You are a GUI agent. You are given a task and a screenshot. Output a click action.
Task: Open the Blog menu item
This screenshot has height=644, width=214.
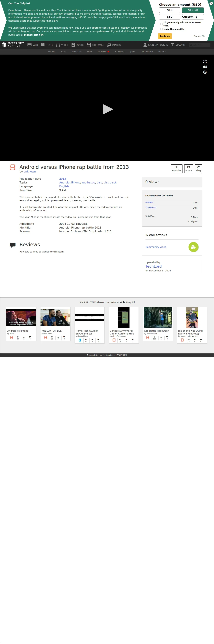63,52
